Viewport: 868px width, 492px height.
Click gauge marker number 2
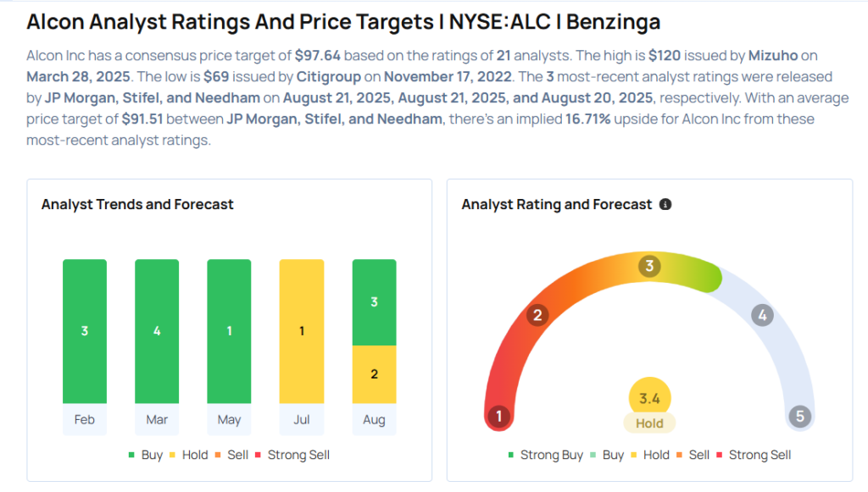tap(537, 315)
